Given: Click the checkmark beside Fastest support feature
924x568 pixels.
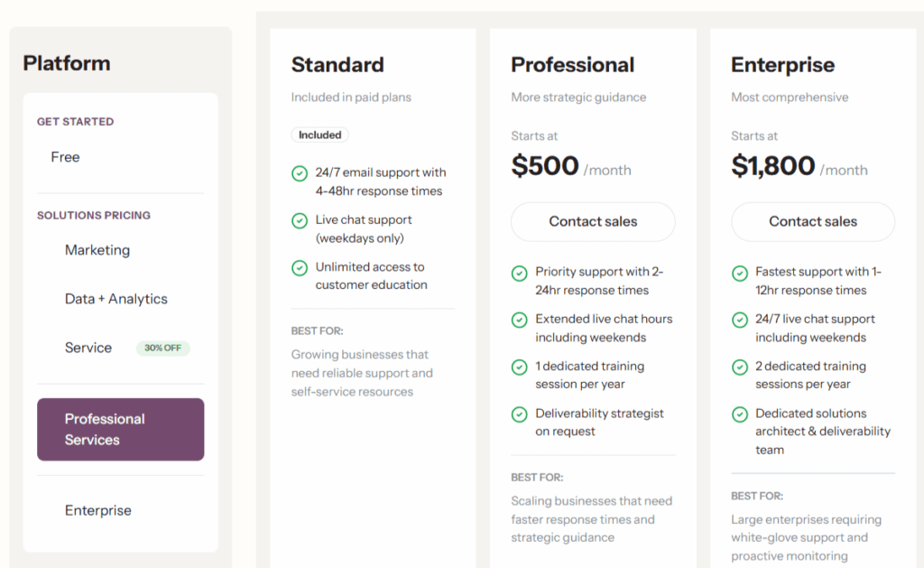Looking at the screenshot, I should [740, 272].
